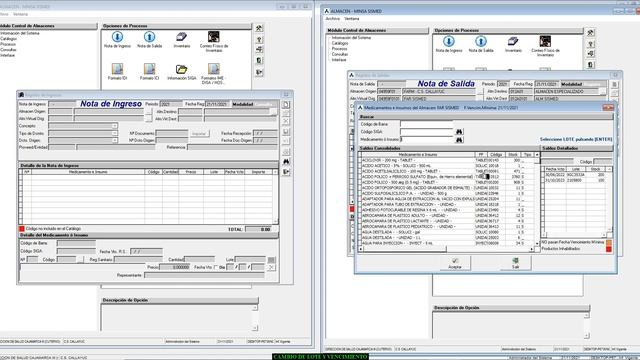This screenshot has width=640, height=360.
Task: Expand the Concepto dropdown in Nota de Ingreso
Action: point(115,126)
